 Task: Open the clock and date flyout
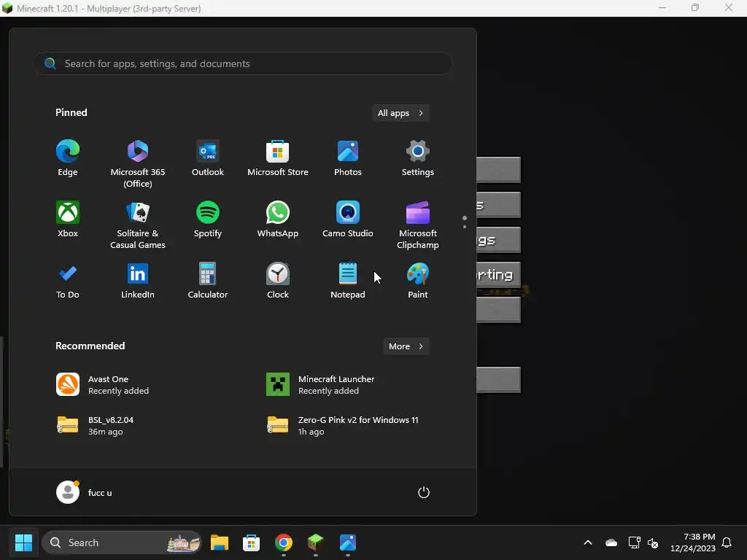tap(693, 542)
